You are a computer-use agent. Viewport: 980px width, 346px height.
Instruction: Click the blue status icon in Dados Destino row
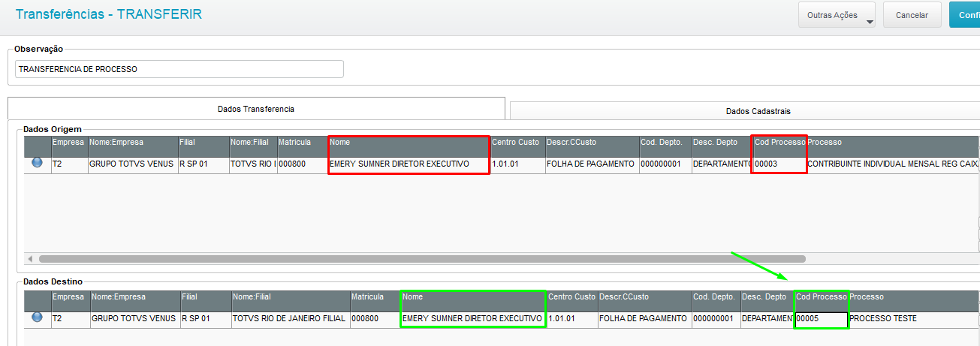click(38, 317)
